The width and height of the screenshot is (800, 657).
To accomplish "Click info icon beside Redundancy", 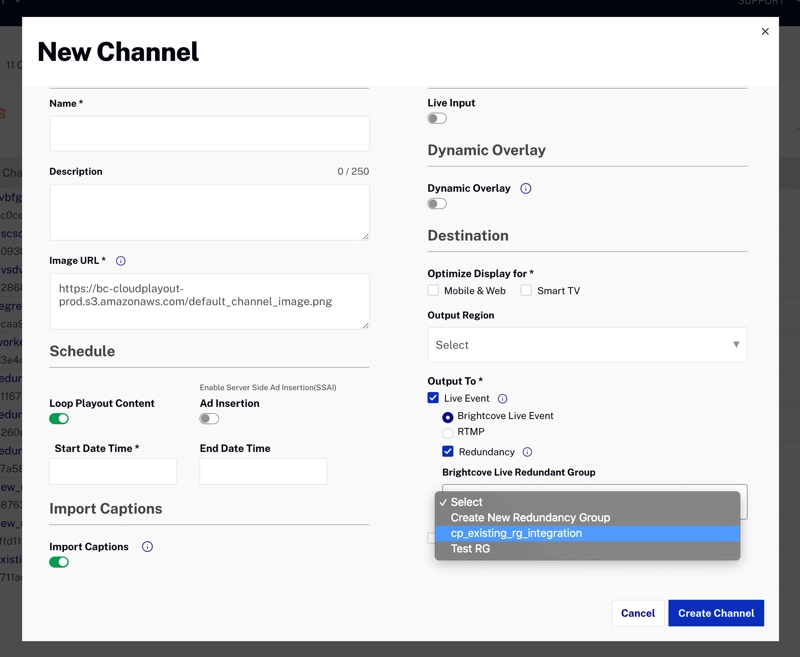I will 527,452.
